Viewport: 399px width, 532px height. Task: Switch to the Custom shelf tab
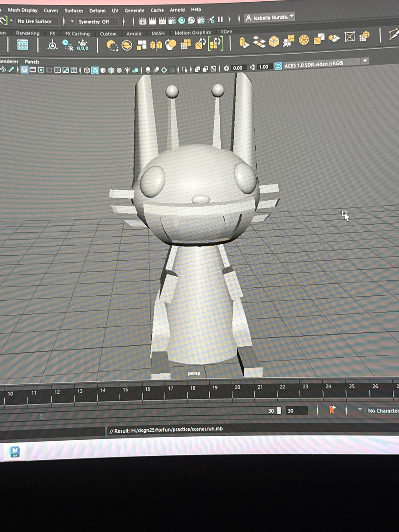tap(108, 34)
